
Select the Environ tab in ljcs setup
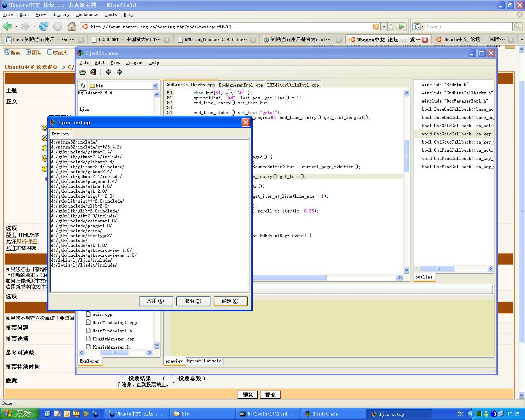60,134
